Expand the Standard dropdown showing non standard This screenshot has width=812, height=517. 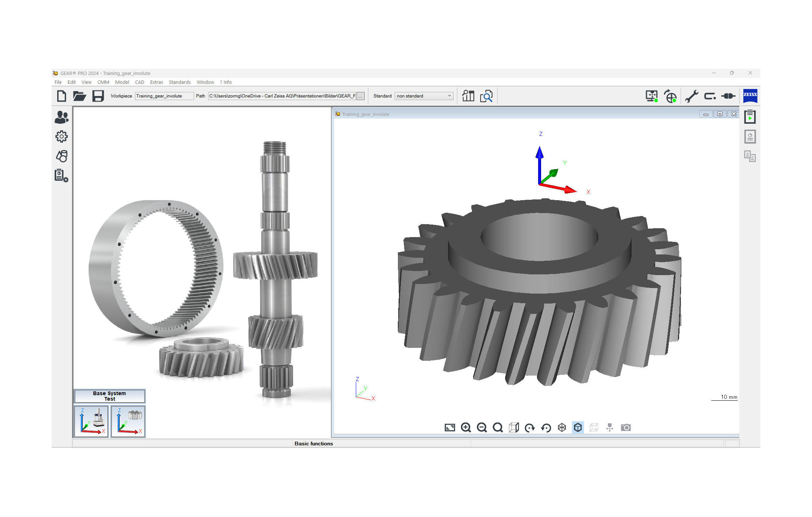pos(424,96)
